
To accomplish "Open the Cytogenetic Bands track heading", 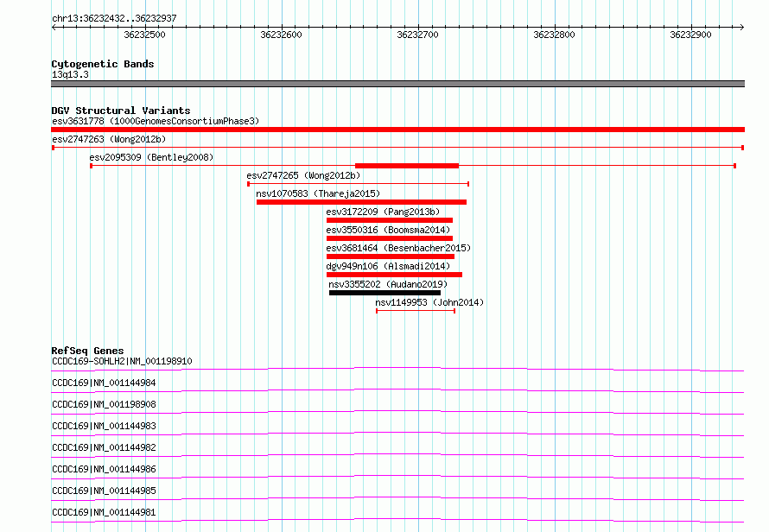I will click(103, 64).
